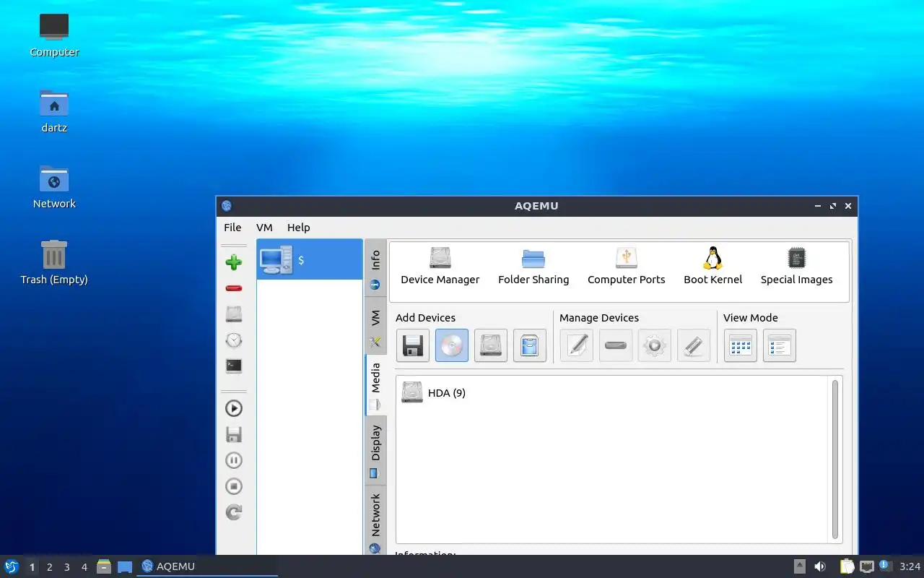Reset the virtual machine with the reload arrow
Viewport: 924px width, 578px height.
(233, 512)
